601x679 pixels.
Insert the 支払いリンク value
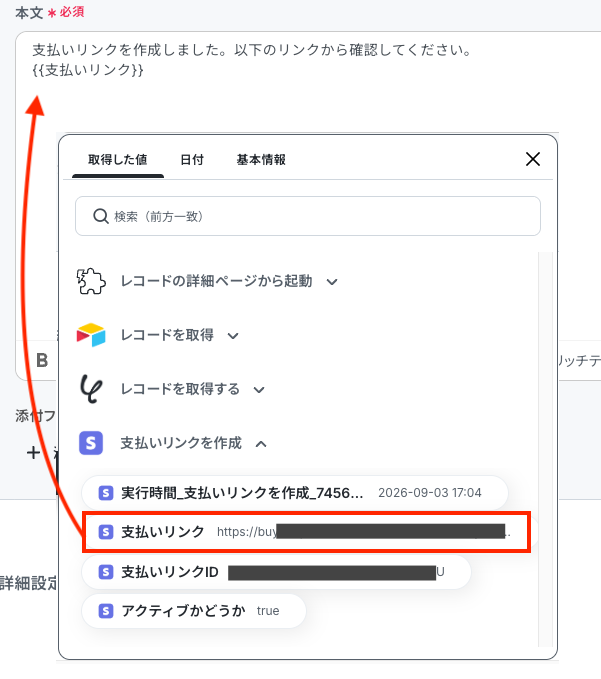tap(307, 532)
